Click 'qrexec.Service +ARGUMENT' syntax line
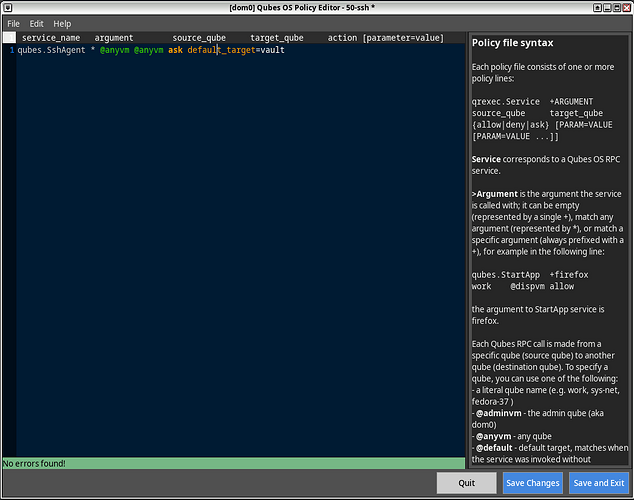The width and height of the screenshot is (634, 500). (x=532, y=102)
